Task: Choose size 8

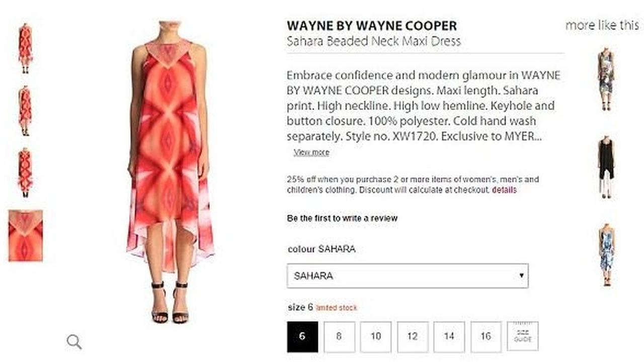Action: [339, 336]
